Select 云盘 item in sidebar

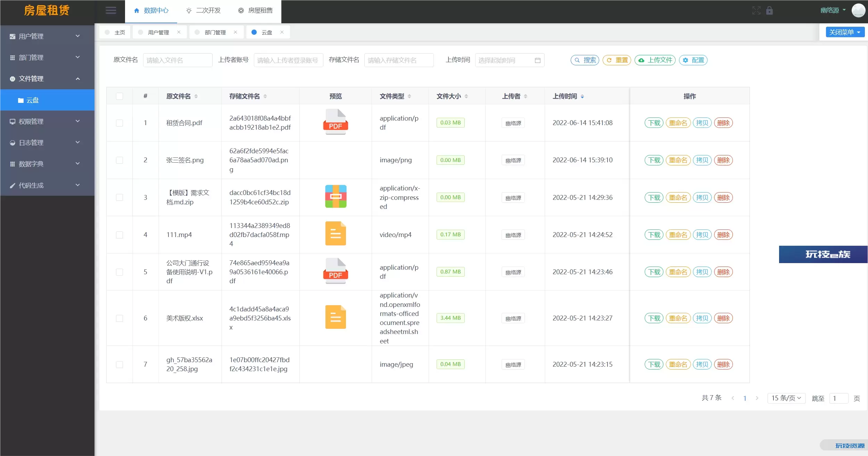coord(47,100)
